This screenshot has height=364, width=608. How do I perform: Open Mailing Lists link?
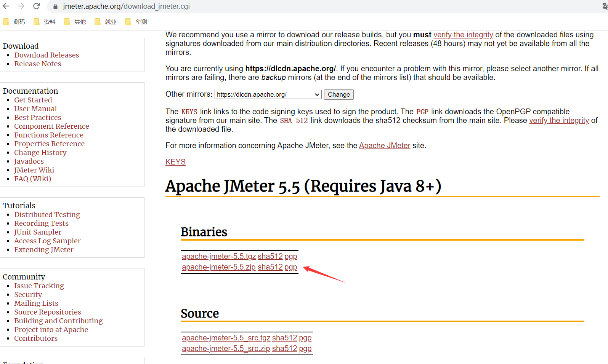tap(36, 303)
